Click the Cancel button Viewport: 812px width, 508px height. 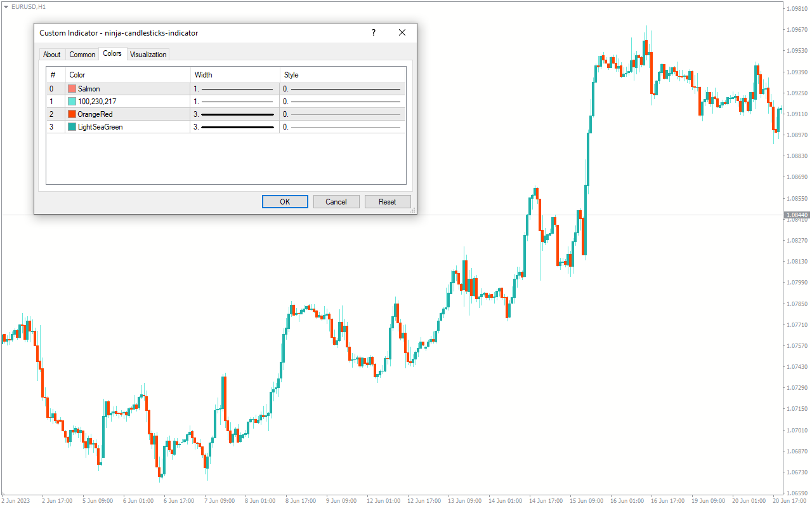[336, 201]
